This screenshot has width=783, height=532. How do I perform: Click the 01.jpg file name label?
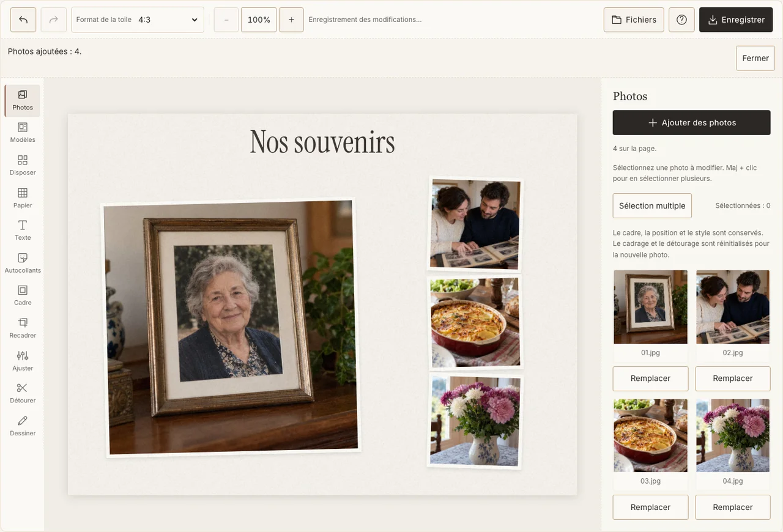pyautogui.click(x=650, y=353)
